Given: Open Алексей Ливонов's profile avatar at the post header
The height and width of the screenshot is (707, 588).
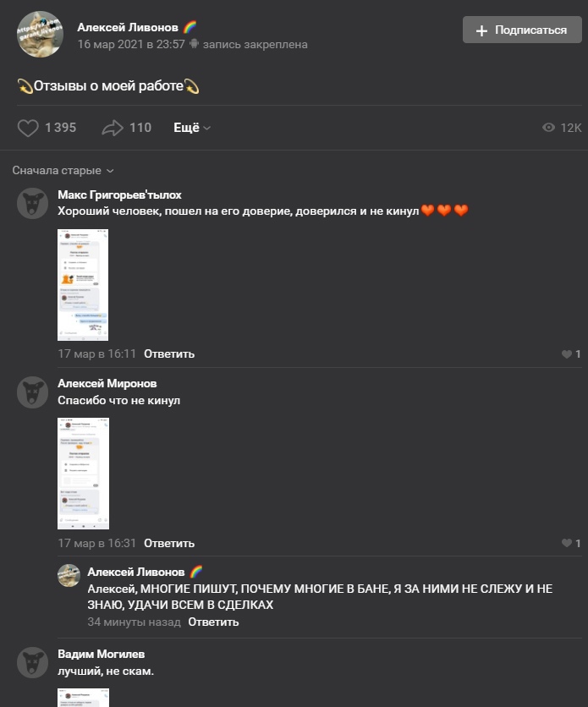Looking at the screenshot, I should pyautogui.click(x=40, y=35).
